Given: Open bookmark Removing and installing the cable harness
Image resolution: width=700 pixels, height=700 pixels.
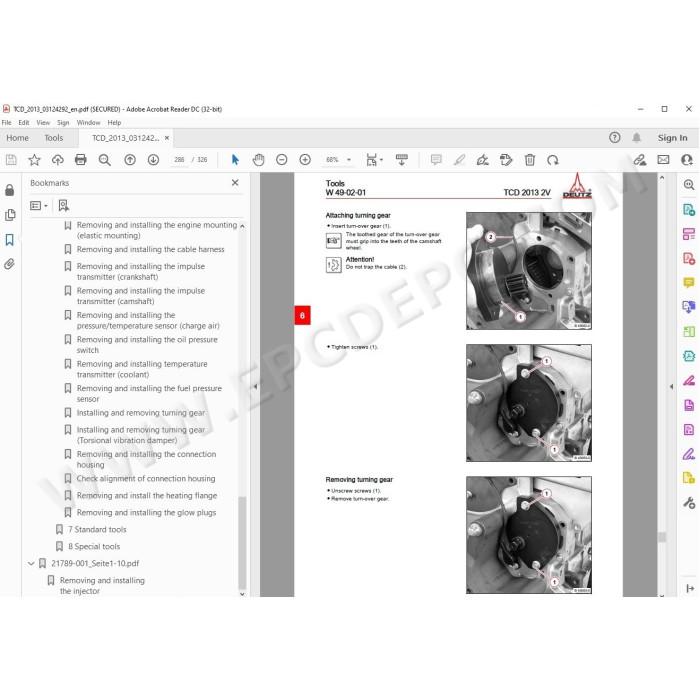Looking at the screenshot, I should click(150, 249).
